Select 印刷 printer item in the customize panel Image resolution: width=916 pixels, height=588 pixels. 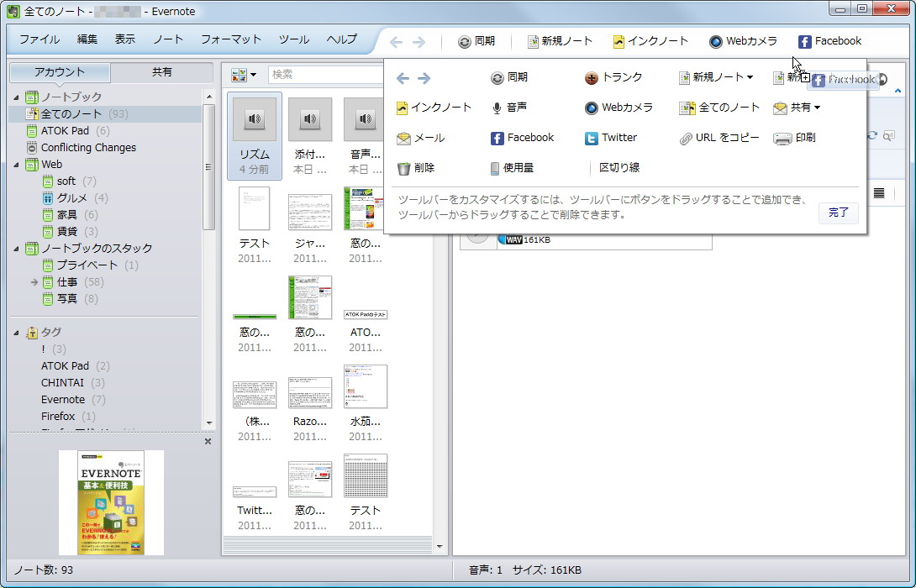[794, 139]
